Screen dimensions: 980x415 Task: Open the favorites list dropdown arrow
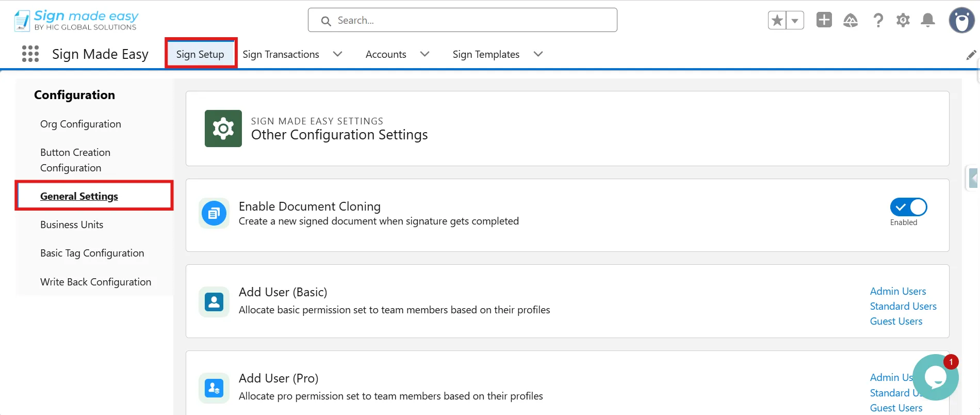tap(795, 21)
